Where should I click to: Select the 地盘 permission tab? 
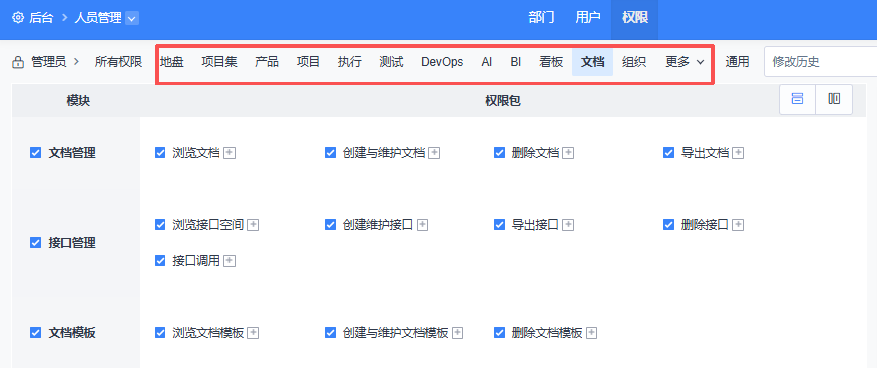(172, 62)
